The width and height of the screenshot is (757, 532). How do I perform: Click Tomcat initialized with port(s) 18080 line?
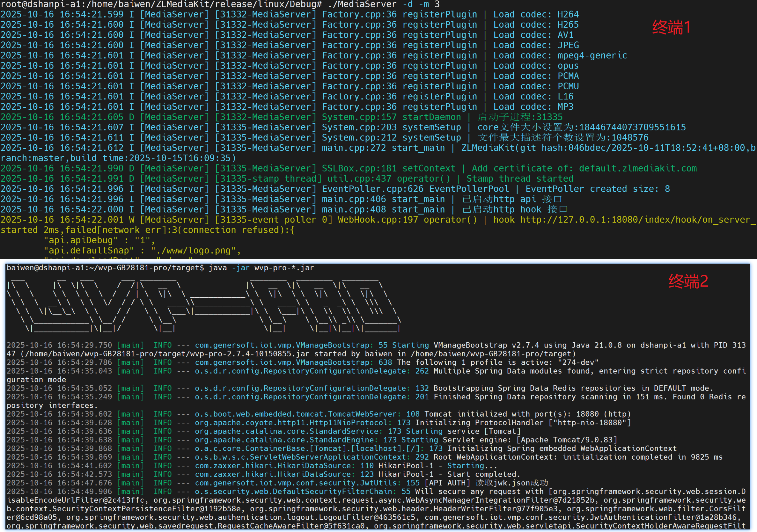click(527, 414)
